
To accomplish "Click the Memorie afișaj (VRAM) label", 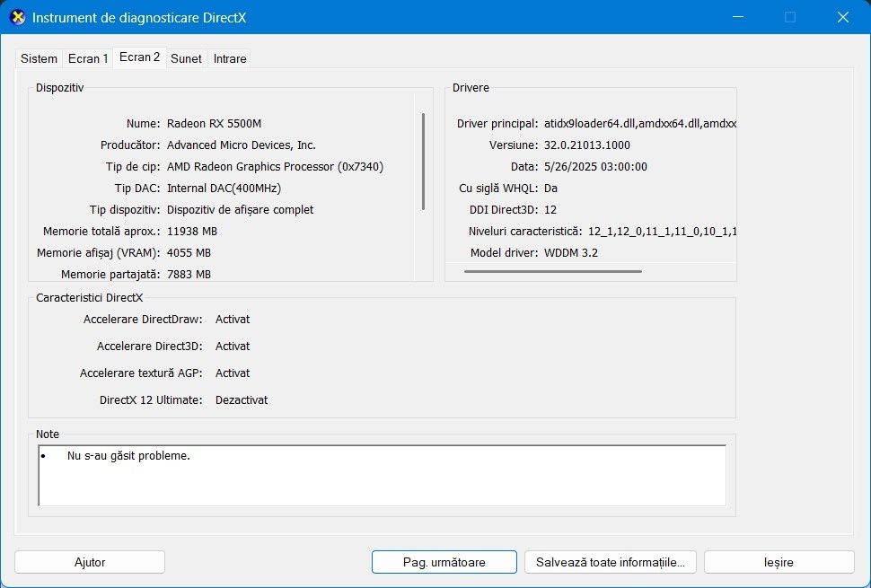I will 98,252.
